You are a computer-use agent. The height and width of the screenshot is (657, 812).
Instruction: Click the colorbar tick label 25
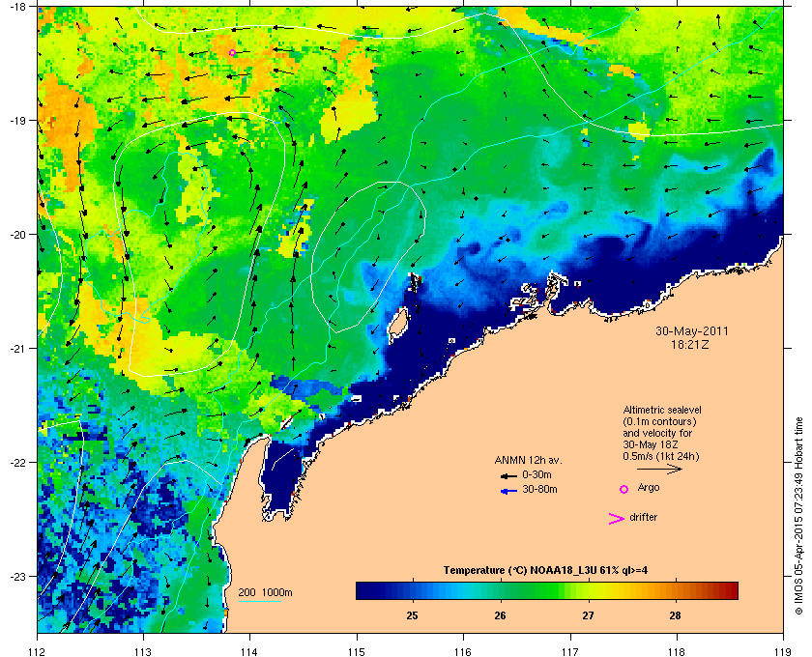pyautogui.click(x=412, y=615)
